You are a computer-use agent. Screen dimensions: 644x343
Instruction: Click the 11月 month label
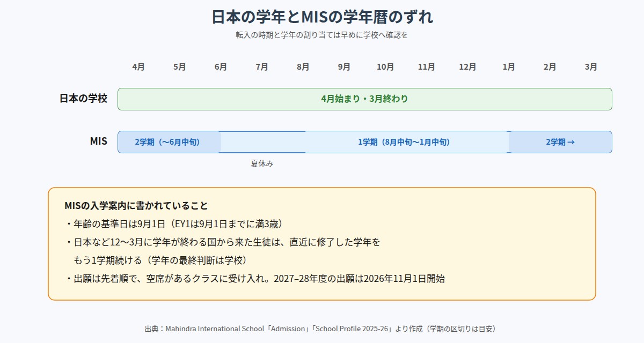pos(427,67)
